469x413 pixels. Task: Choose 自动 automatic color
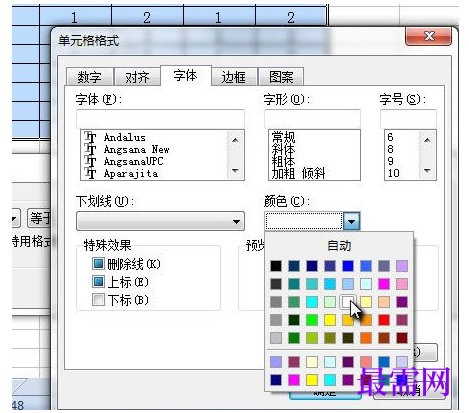pyautogui.click(x=339, y=246)
